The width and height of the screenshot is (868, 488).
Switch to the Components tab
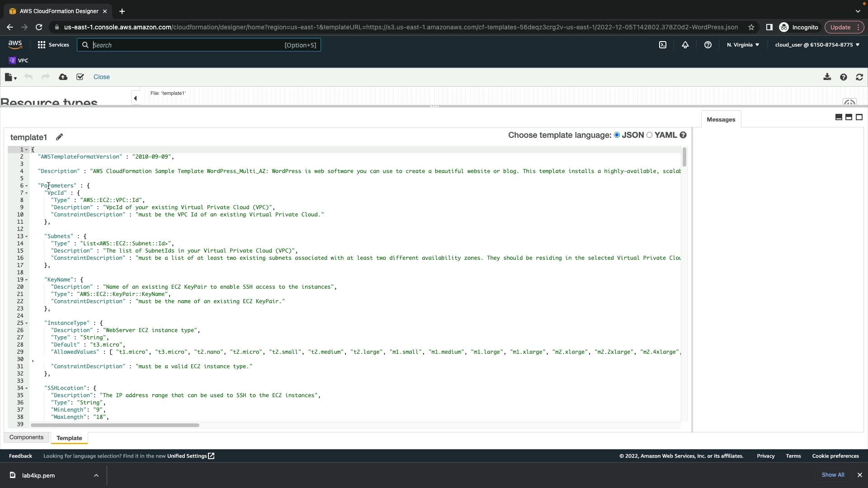pos(26,437)
